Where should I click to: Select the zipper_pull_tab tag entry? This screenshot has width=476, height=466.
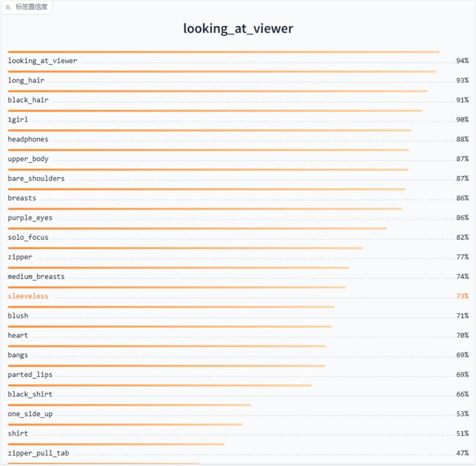click(239, 453)
